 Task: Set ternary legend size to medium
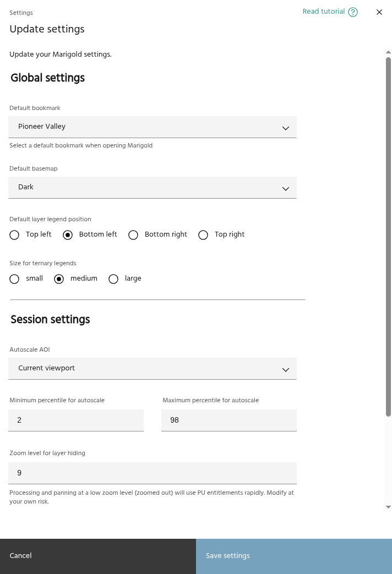pyautogui.click(x=59, y=279)
